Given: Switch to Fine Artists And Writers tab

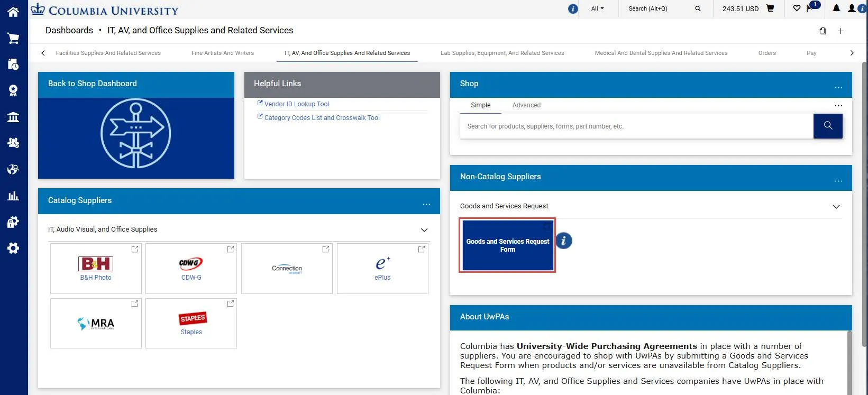Looking at the screenshot, I should tap(223, 53).
